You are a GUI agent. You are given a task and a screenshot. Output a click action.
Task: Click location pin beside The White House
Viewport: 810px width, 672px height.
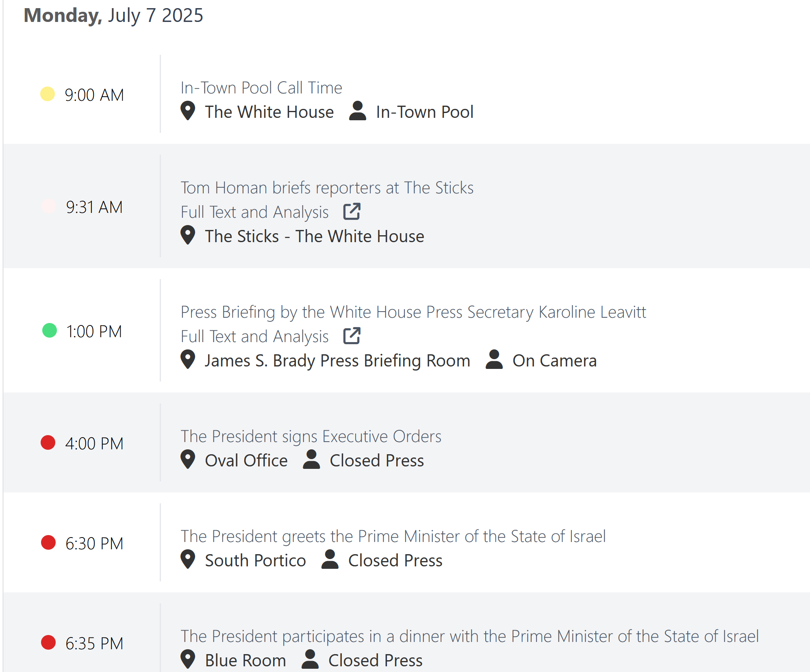tap(188, 111)
